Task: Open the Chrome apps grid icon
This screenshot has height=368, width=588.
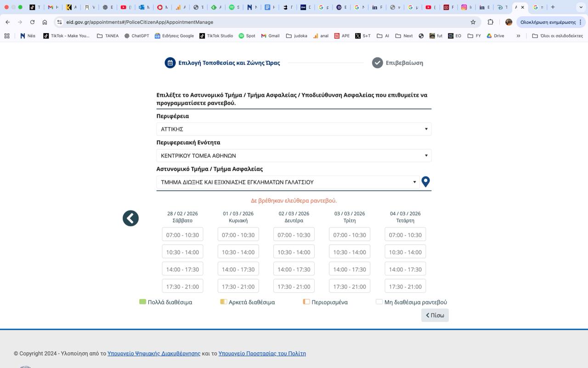Action: [x=7, y=36]
